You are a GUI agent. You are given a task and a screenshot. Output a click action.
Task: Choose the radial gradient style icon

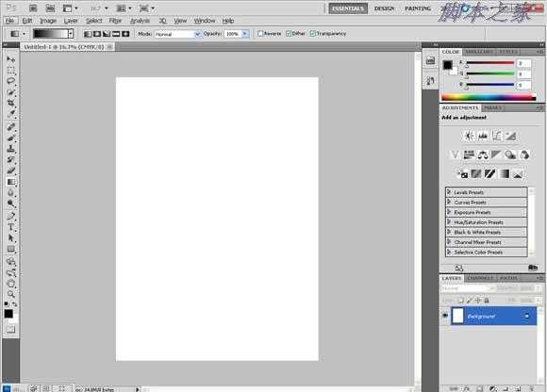[x=97, y=34]
